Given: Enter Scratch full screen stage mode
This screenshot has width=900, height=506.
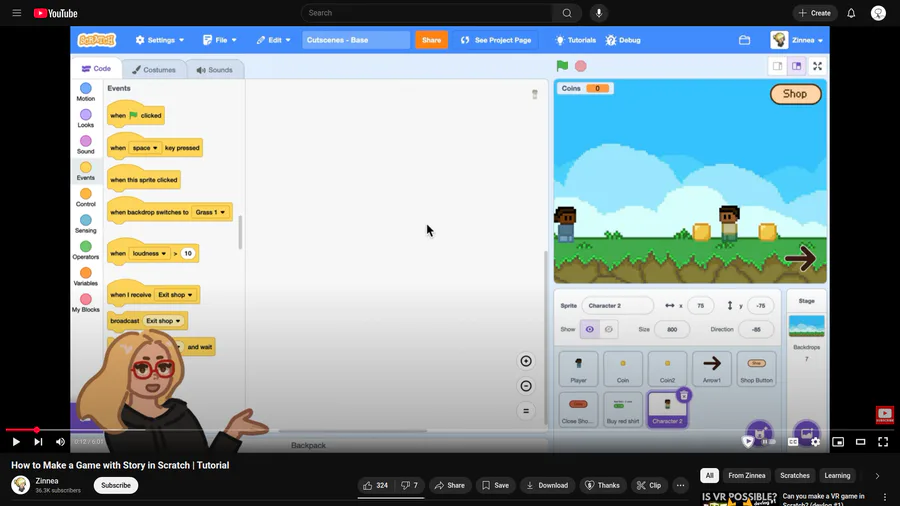Looking at the screenshot, I should (x=817, y=67).
